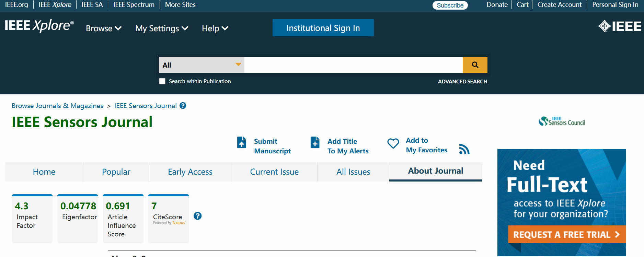Click the question mark icon next to CiteScore

click(x=197, y=216)
